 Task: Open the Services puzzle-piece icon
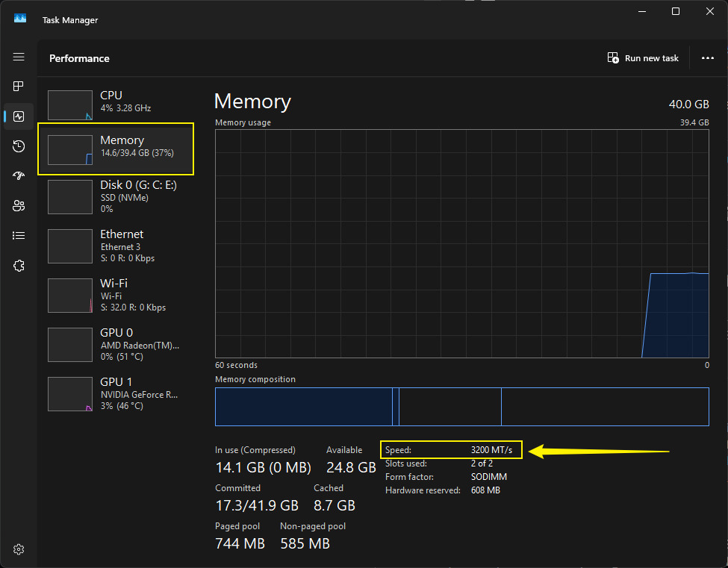[x=19, y=266]
